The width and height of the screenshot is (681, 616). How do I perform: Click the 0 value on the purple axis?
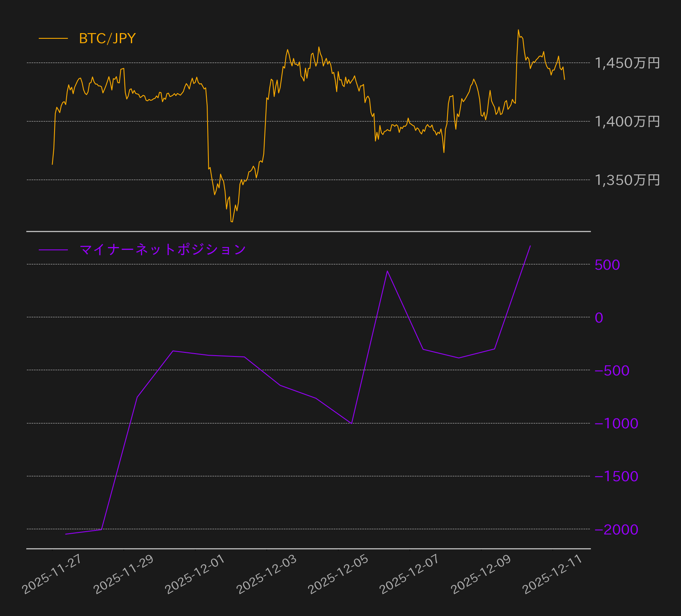[x=599, y=318]
